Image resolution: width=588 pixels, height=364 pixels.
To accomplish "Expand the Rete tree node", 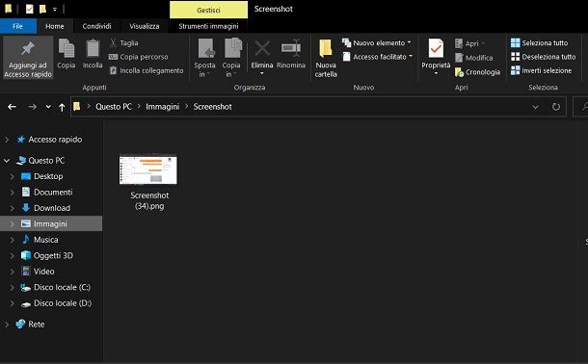I will coord(7,325).
